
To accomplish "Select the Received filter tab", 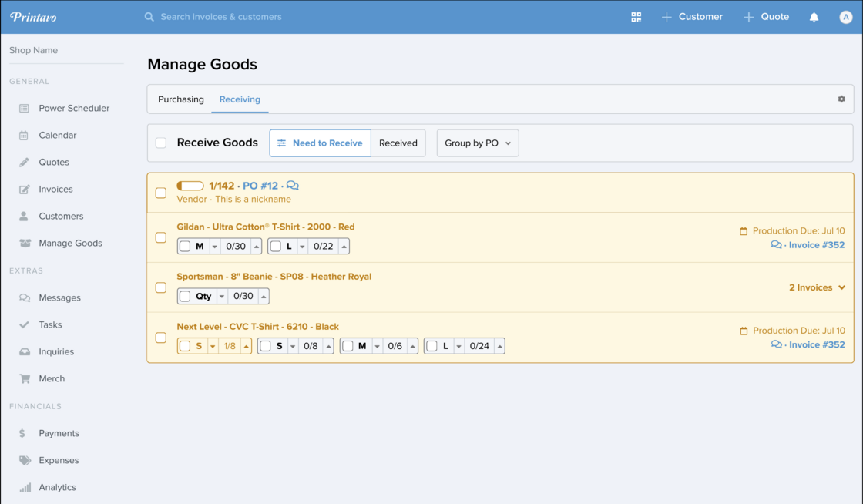I will 398,143.
